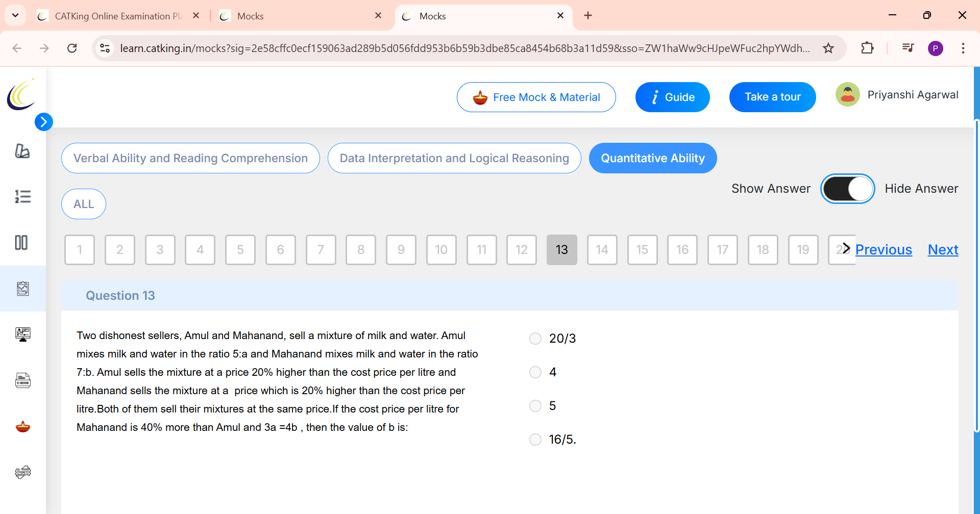Screen dimensions: 980x514
Task: Open the notes and pencil sidebar icon
Action: pyautogui.click(x=22, y=151)
